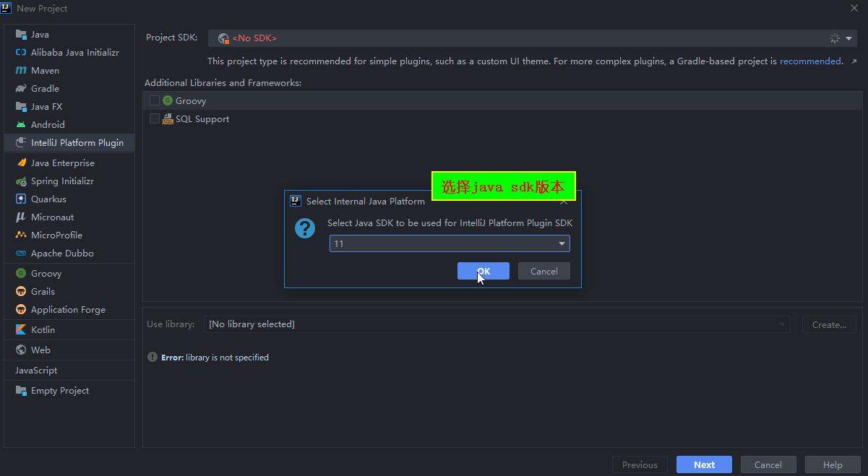
Task: Select Java Enterprise project type label
Action: coord(63,163)
